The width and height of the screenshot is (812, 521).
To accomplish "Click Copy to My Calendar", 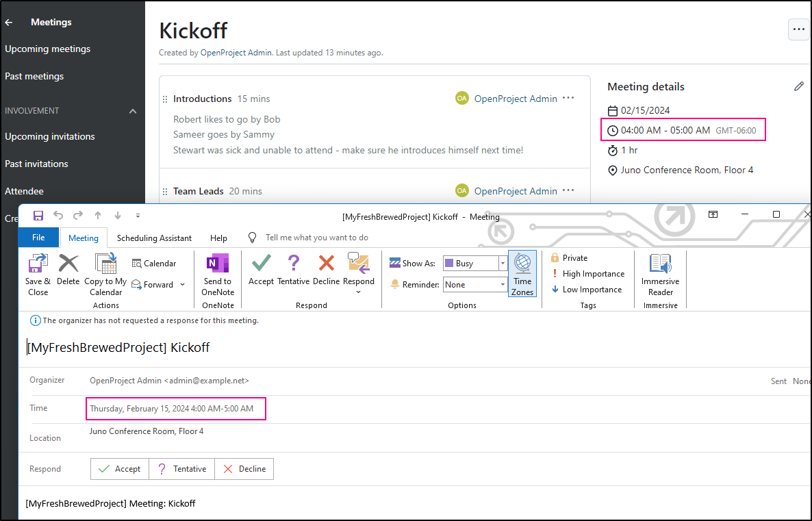I will tap(105, 275).
